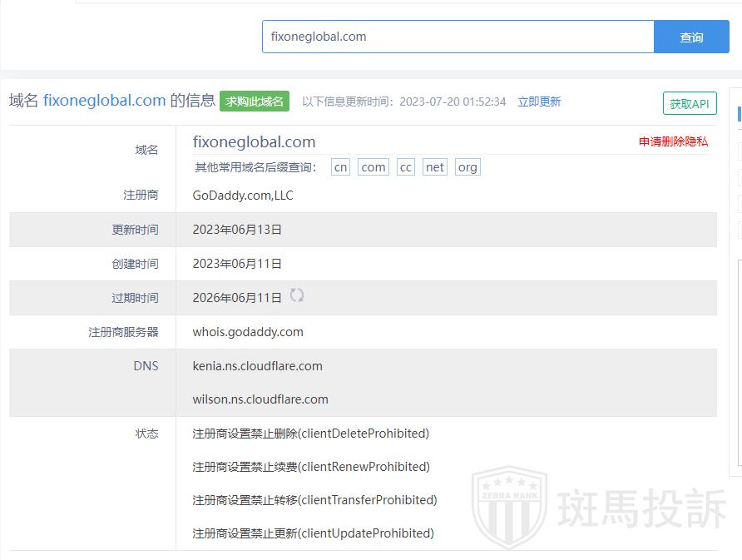Click the refresh icon beside the expiry date
This screenshot has height=560, width=742.
click(296, 295)
